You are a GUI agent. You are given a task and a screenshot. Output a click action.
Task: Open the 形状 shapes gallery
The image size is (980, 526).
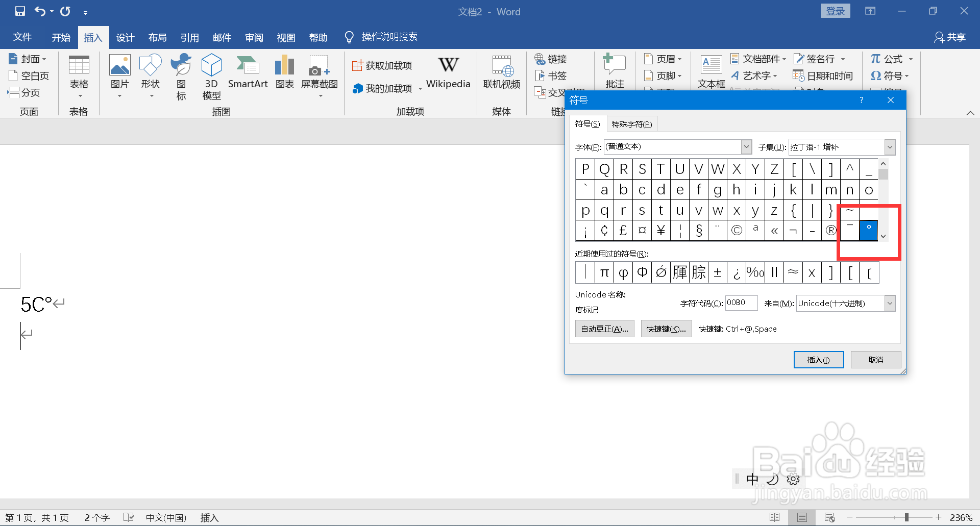click(151, 77)
